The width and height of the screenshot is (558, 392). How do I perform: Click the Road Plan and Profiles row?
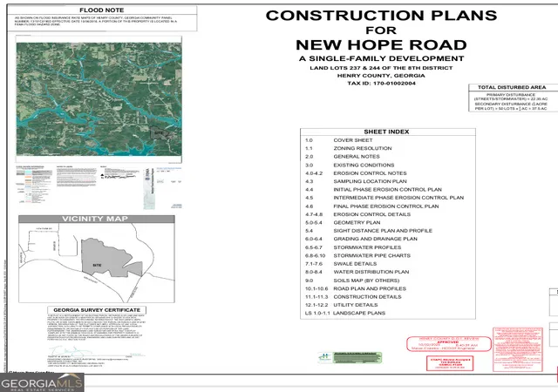point(356,289)
